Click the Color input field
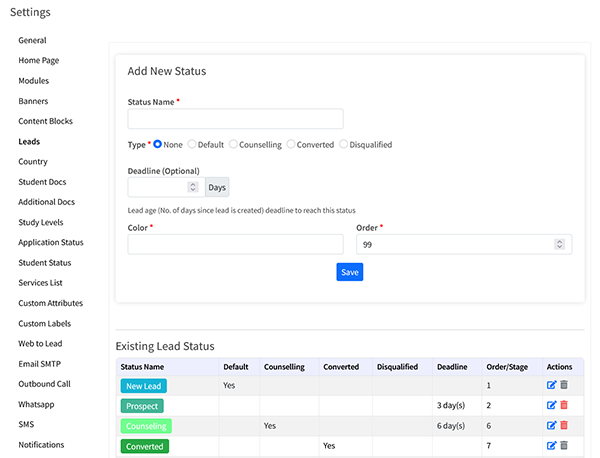600x458 pixels. pos(235,244)
